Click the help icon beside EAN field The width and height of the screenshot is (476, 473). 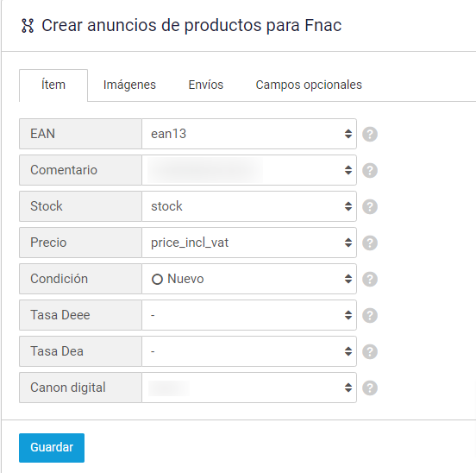[x=370, y=134]
